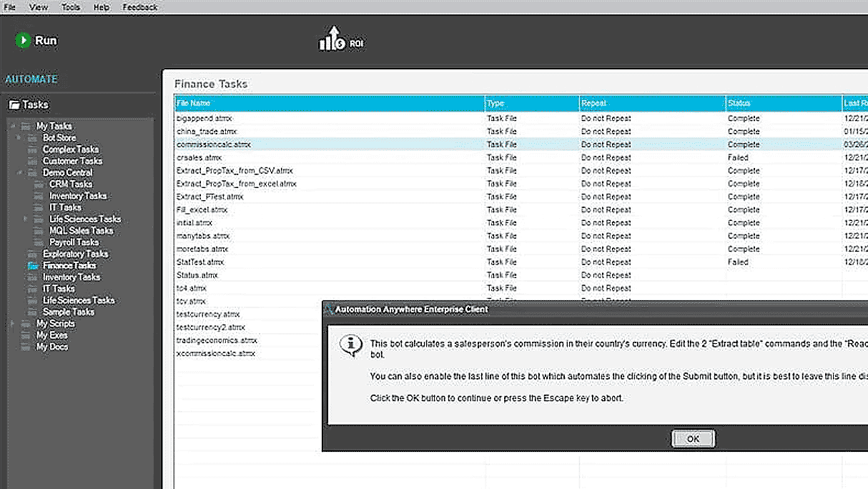Click the folder icon beside Exploratory Tasks
Viewport: 868px width, 489px height.
tap(32, 254)
